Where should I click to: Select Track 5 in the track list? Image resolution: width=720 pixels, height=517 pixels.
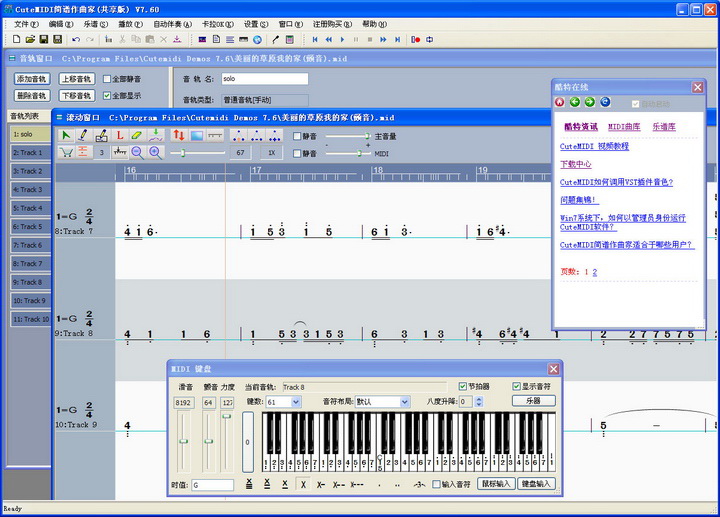coord(29,227)
